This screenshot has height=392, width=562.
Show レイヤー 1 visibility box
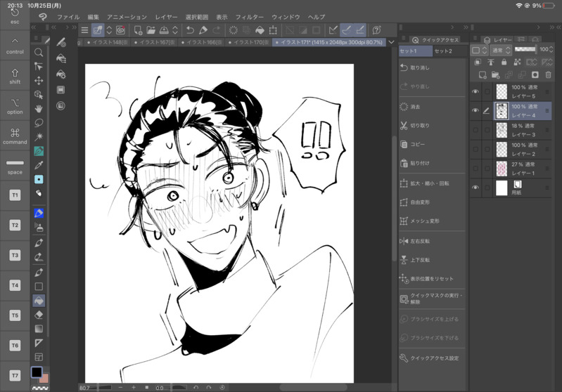coord(475,169)
